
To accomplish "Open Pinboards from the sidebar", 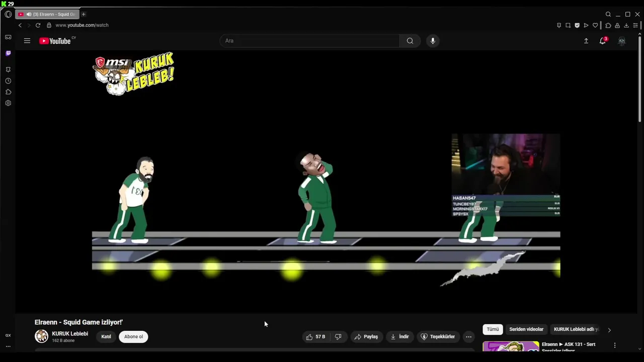I will (8, 70).
